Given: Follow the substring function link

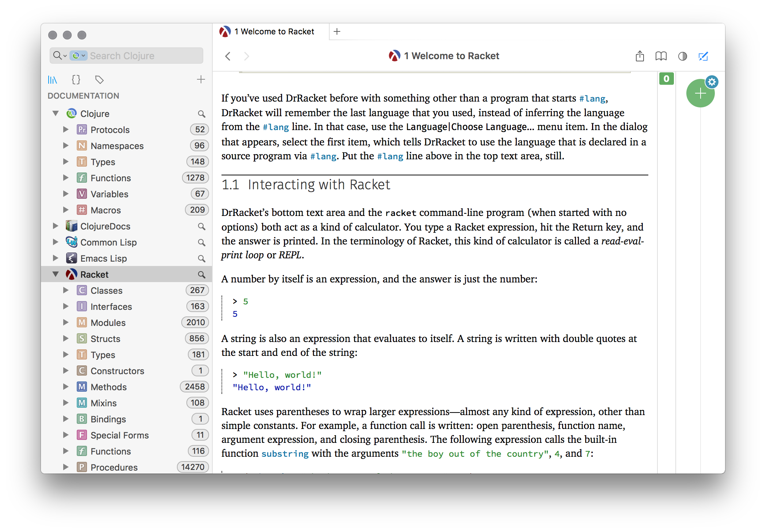Looking at the screenshot, I should (285, 454).
